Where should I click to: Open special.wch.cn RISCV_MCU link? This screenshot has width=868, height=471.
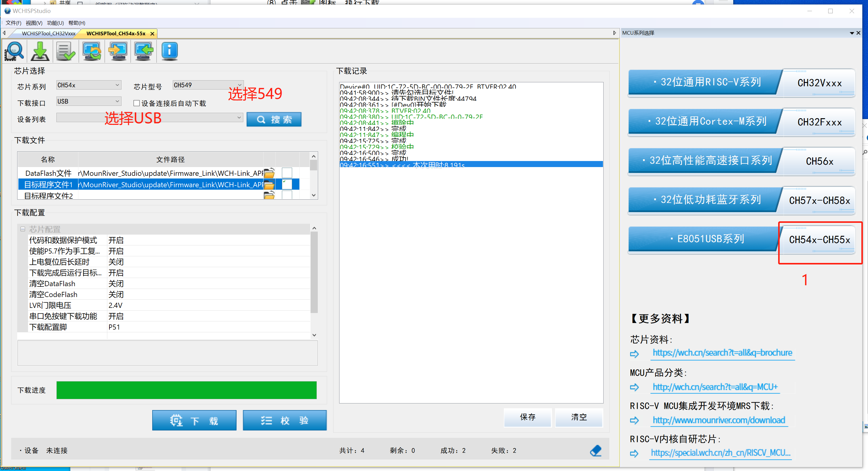[720, 453]
